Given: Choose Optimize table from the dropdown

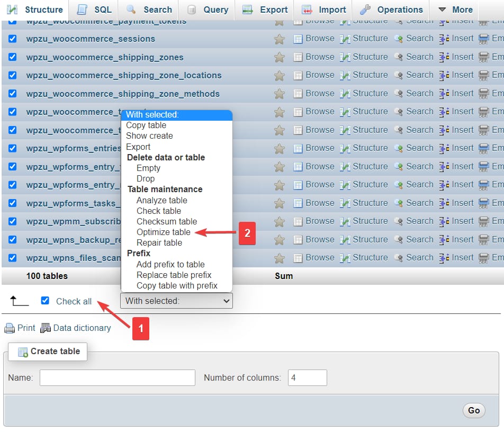Looking at the screenshot, I should [163, 232].
